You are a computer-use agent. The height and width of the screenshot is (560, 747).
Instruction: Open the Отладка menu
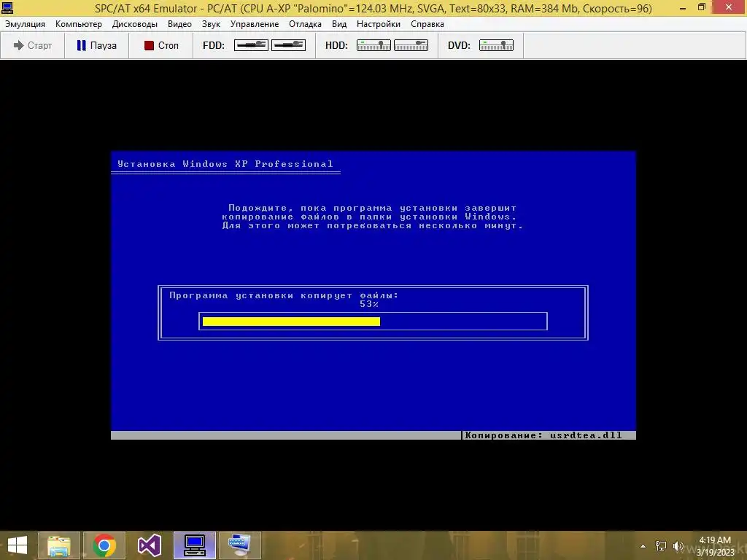[305, 24]
